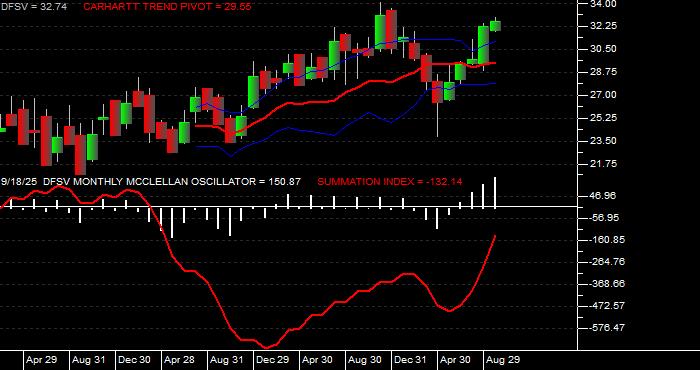The width and height of the screenshot is (700, 370).
Task: Click the end of the red summation index line
Action: tap(495, 236)
